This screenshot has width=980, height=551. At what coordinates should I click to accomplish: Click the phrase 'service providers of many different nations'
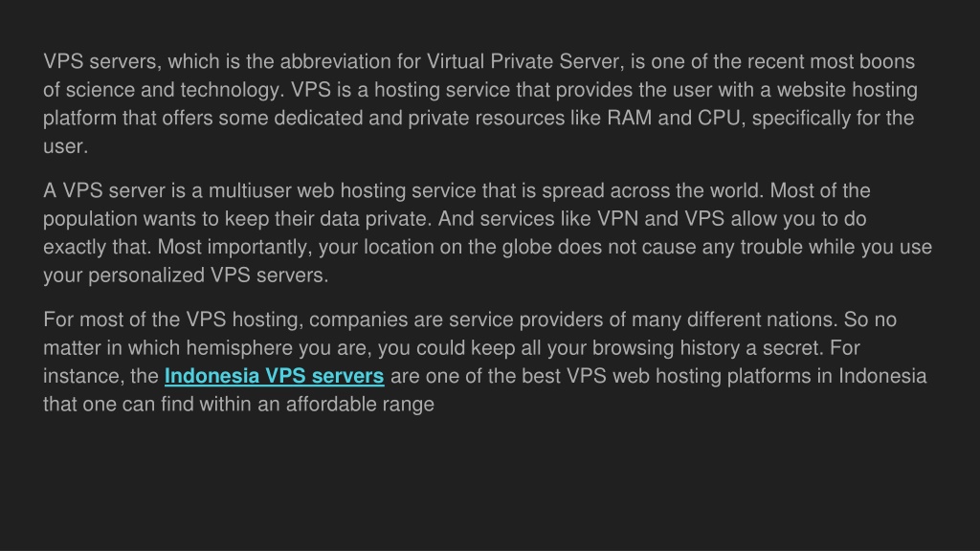[642, 320]
